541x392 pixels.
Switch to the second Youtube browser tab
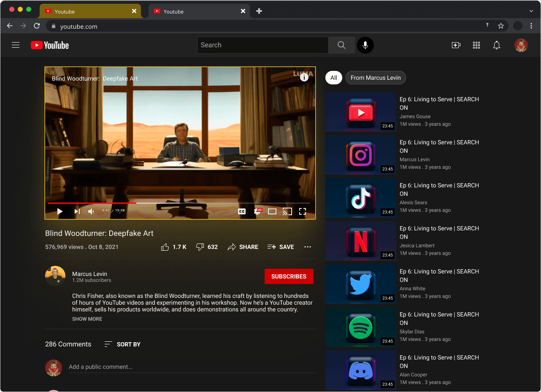tap(199, 11)
